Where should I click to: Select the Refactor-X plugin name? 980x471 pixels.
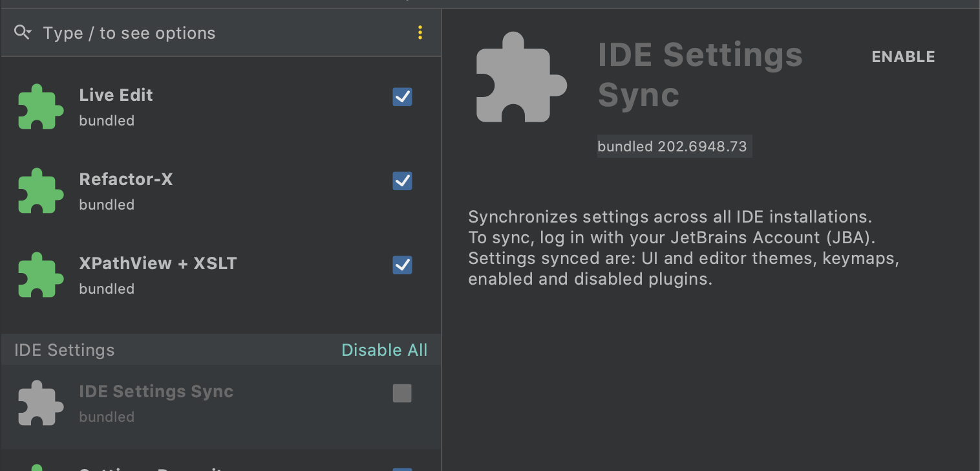[126, 179]
